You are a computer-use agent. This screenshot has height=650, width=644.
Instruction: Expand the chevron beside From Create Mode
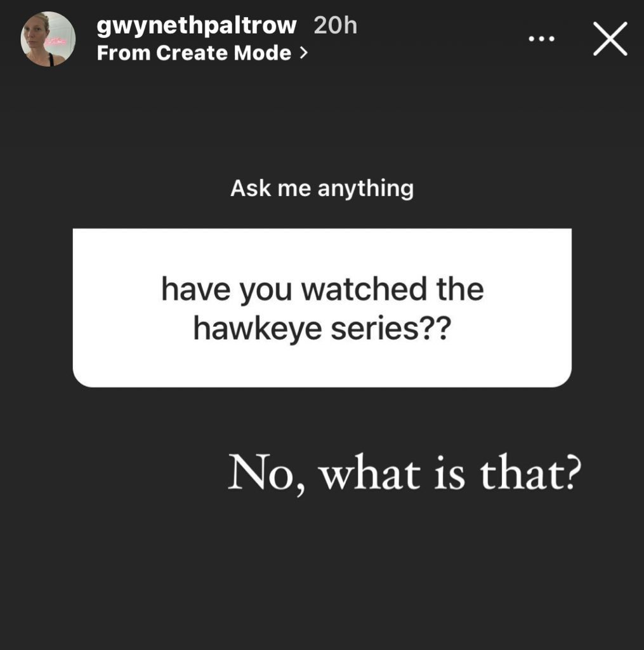304,53
